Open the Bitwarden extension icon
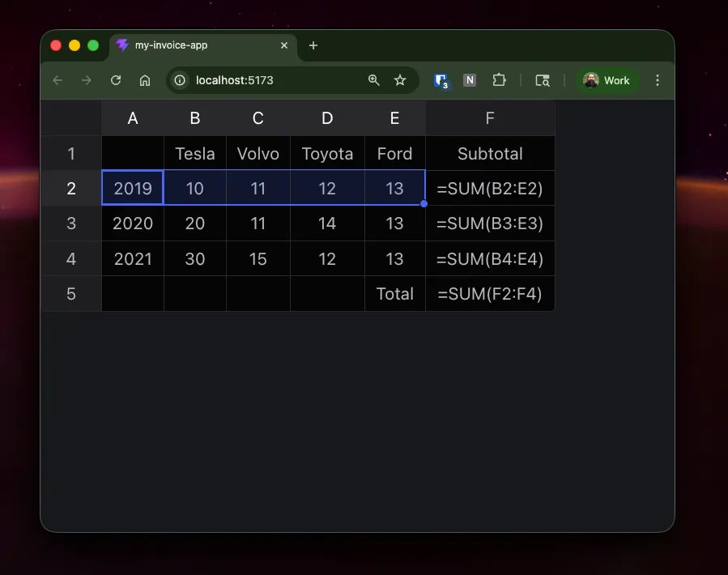Viewport: 728px width, 575px height. pyautogui.click(x=441, y=80)
